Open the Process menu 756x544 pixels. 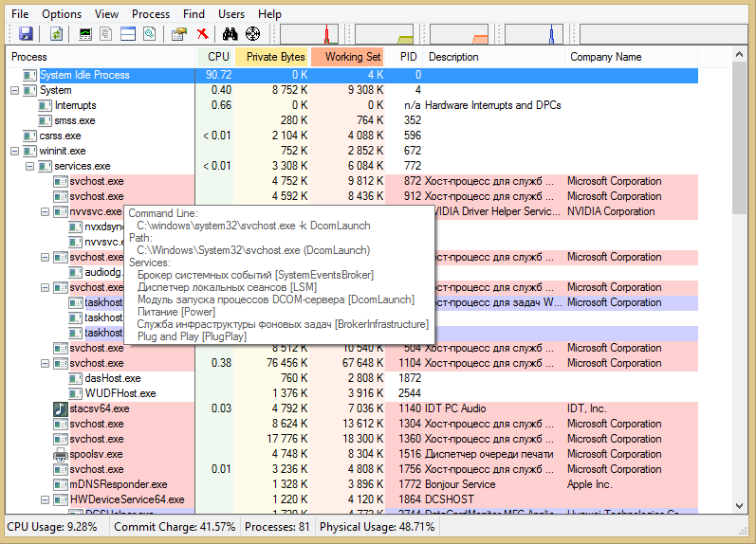(151, 14)
